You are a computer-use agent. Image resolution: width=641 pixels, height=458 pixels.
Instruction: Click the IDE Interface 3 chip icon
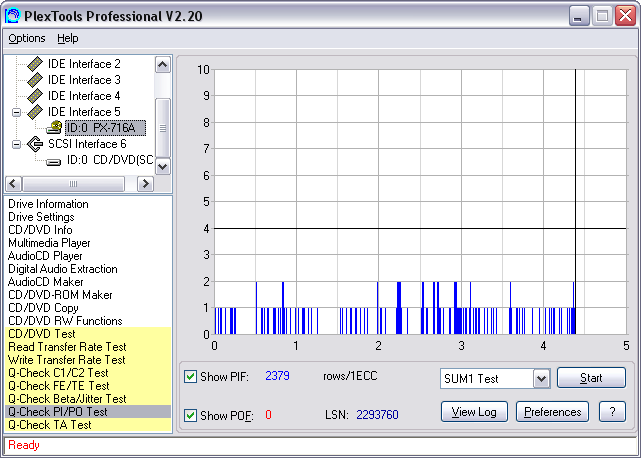[35, 80]
